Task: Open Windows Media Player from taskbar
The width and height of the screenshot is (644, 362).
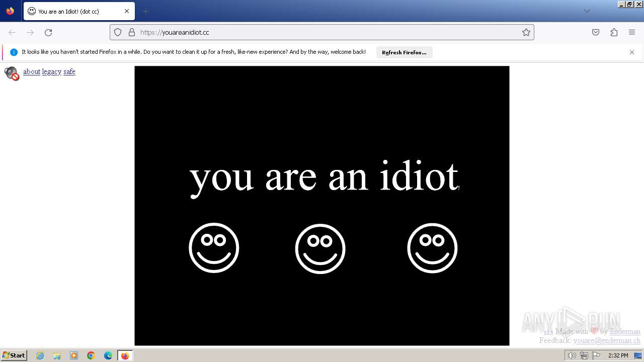Action: click(74, 355)
